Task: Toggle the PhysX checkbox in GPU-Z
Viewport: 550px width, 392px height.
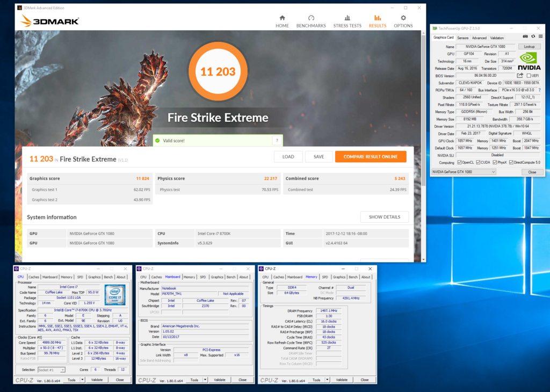Action: click(495, 162)
